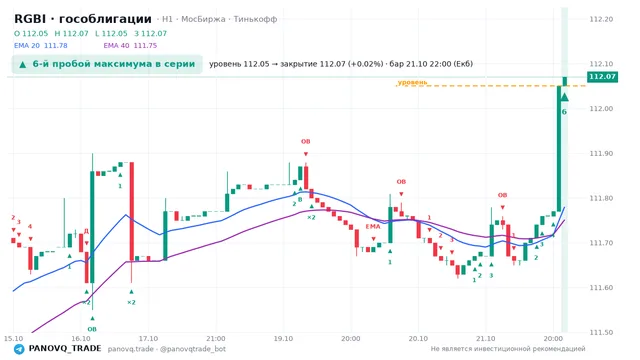Click the 111.60 price axis label
The width and height of the screenshot is (640, 360).
pyautogui.click(x=601, y=288)
